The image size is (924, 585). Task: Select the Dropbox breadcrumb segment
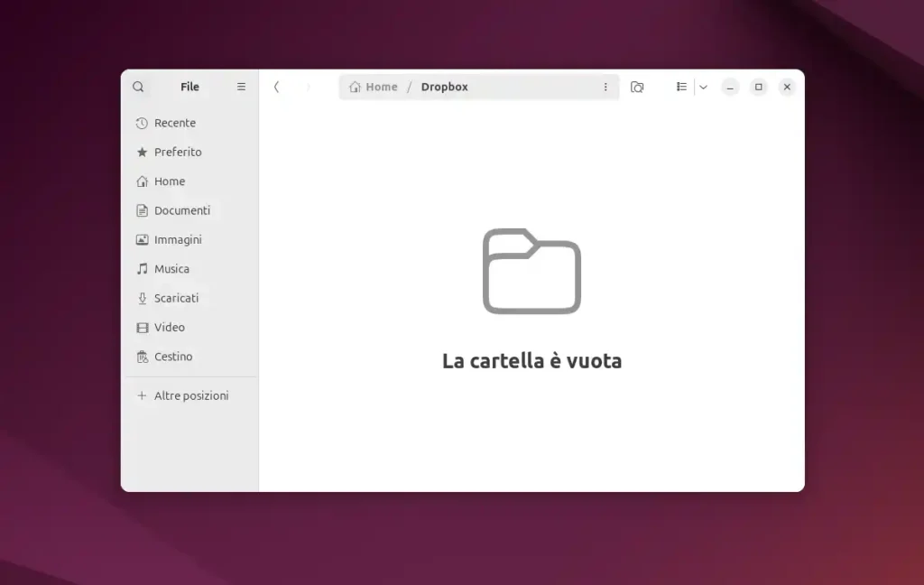[x=444, y=87]
